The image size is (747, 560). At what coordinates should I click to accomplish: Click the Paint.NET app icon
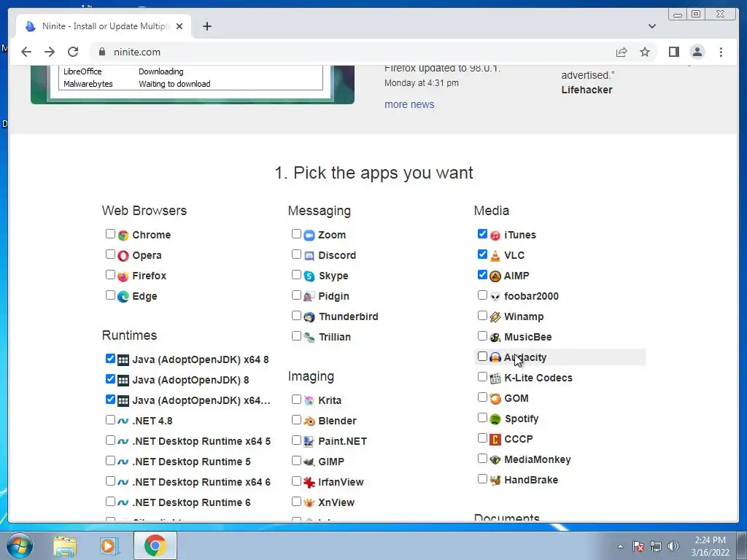pos(309,441)
